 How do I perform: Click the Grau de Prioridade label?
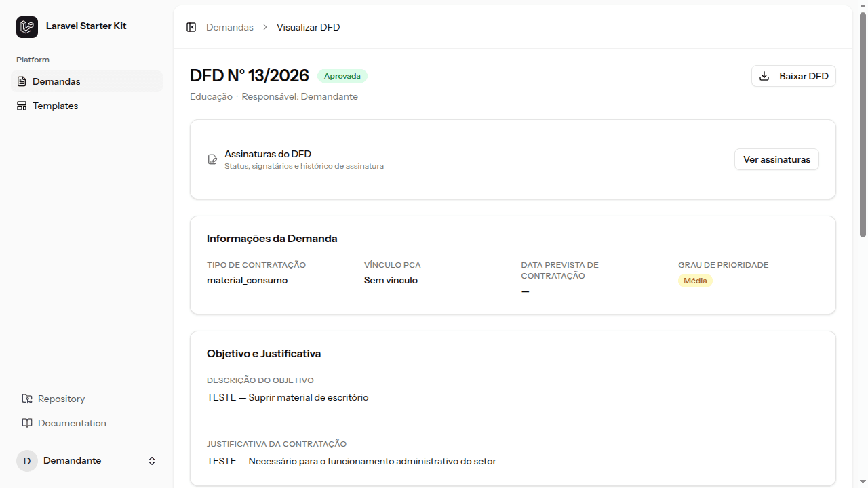(724, 265)
